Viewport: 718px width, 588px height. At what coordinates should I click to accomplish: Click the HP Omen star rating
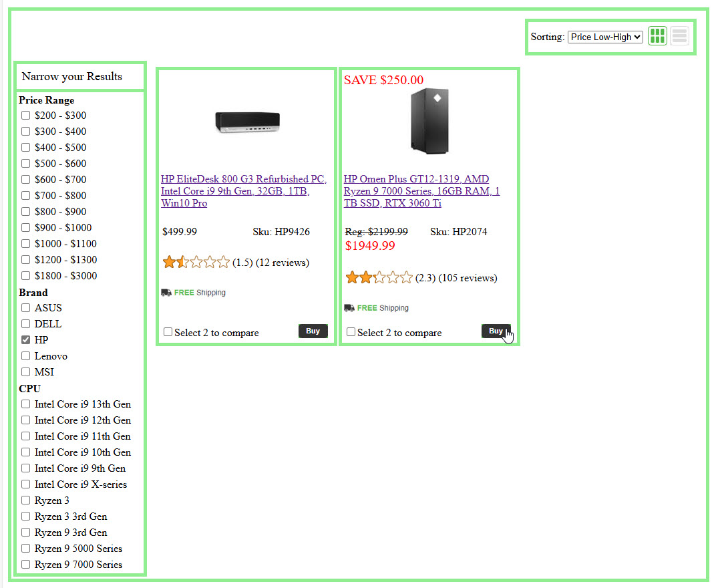click(379, 278)
